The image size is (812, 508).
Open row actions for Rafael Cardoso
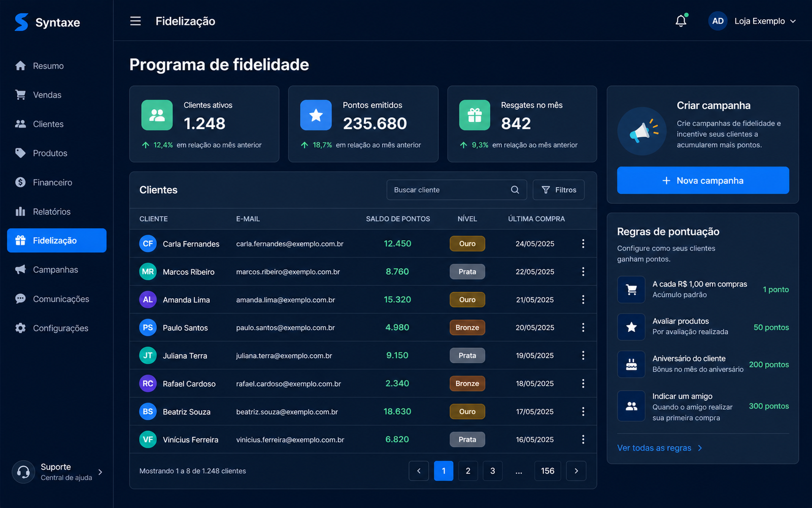pos(583,384)
